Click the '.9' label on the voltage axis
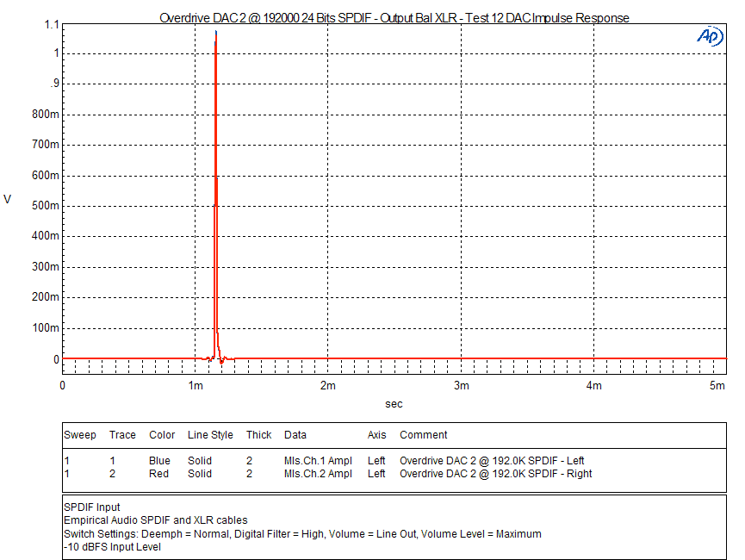Viewport: 745px width, 560px height. coord(54,84)
